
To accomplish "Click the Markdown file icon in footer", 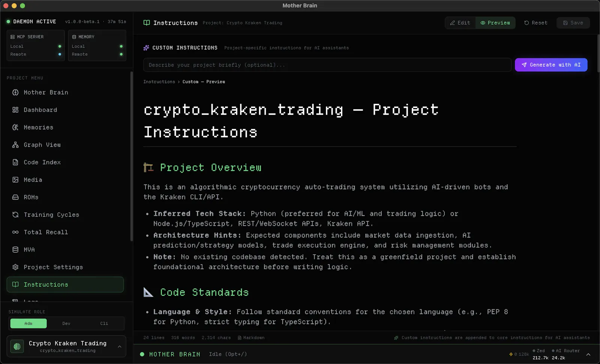I will click(240, 338).
